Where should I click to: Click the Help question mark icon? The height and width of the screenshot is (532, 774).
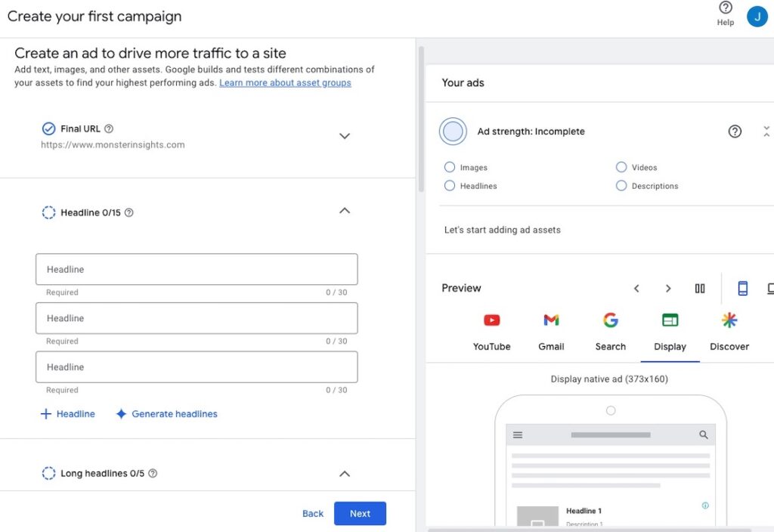[x=725, y=8]
